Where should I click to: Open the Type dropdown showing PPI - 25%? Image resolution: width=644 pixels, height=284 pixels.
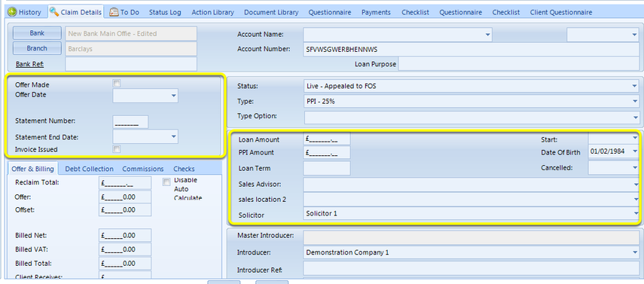coord(635,101)
